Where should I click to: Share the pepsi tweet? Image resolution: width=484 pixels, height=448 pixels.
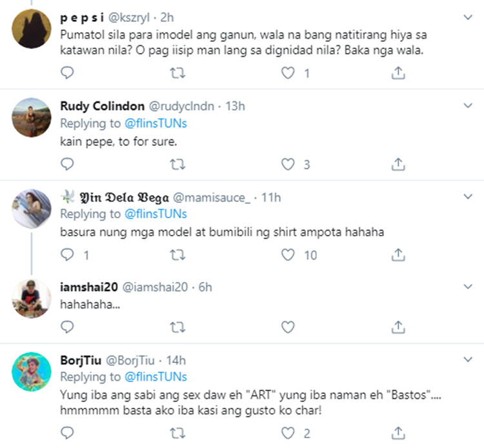[399, 74]
